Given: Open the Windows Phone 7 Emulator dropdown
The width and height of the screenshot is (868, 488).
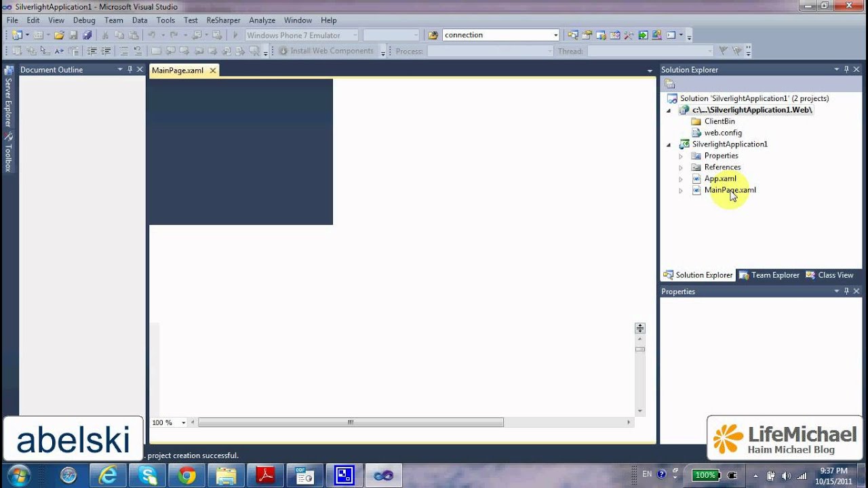Looking at the screenshot, I should click(355, 35).
